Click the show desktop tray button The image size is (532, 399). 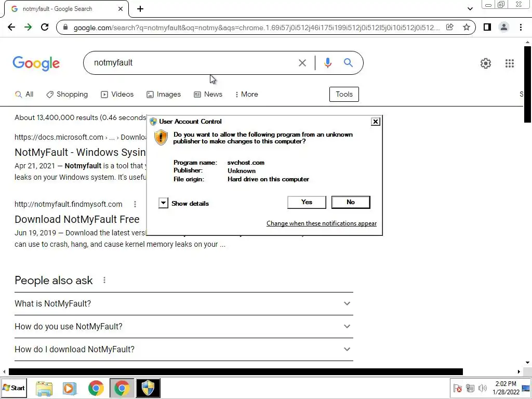(526, 388)
